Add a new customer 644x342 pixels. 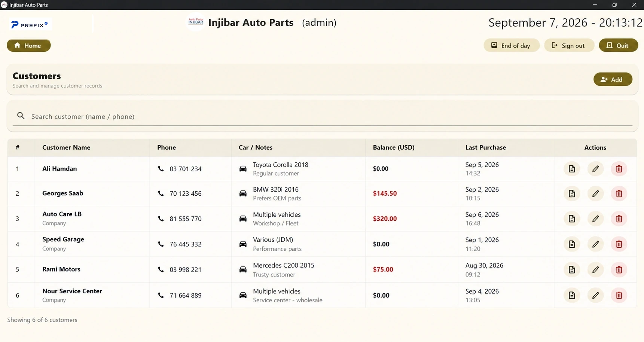613,79
